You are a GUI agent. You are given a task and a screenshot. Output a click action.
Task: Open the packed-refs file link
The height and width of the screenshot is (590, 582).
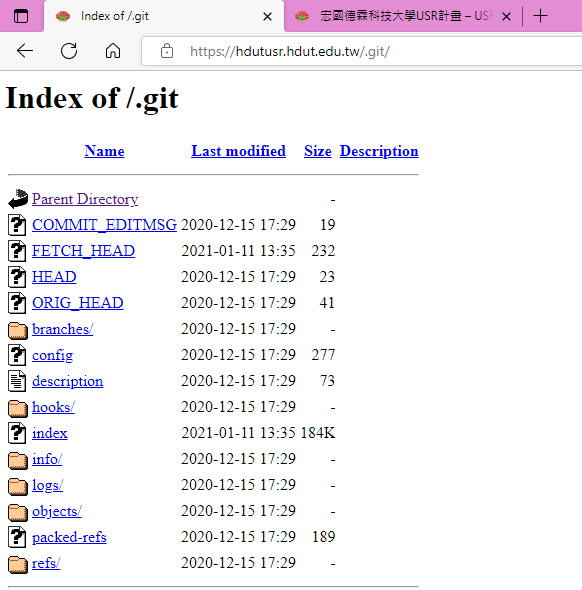[69, 537]
